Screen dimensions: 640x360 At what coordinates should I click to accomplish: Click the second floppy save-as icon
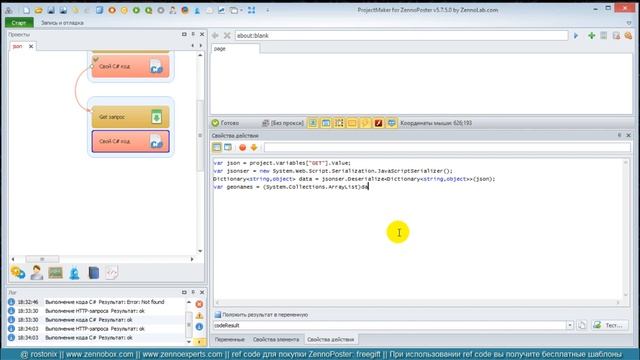[63, 10]
